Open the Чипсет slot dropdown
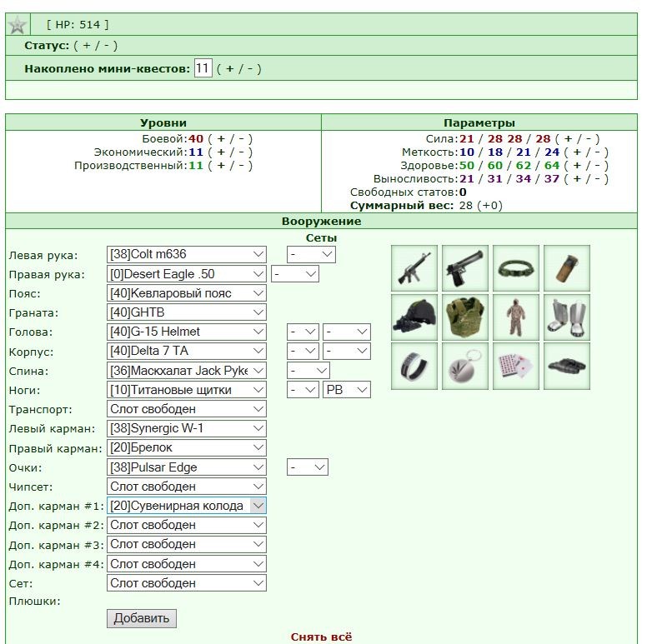The width and height of the screenshot is (647, 644). coord(187,487)
